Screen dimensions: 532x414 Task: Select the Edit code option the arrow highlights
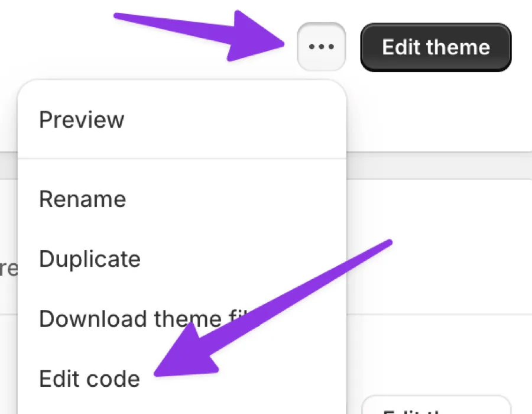tap(89, 379)
